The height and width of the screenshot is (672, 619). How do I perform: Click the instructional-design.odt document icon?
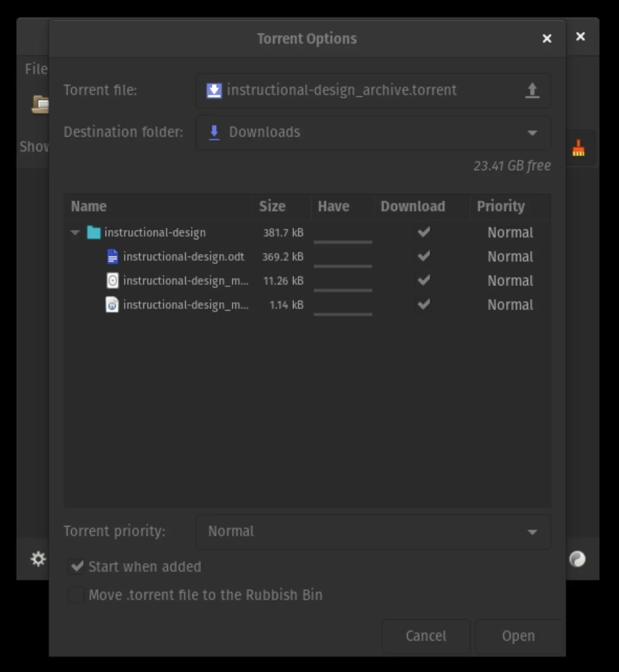click(x=113, y=257)
